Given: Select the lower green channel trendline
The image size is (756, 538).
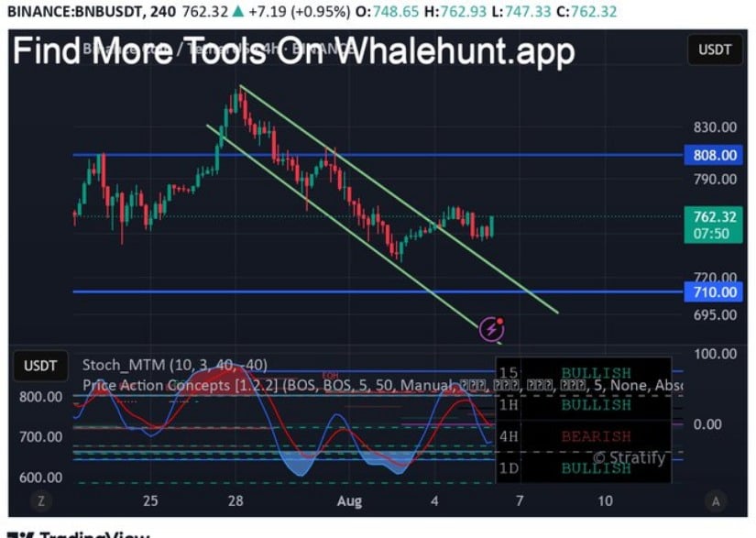Looking at the screenshot, I should [x=343, y=226].
